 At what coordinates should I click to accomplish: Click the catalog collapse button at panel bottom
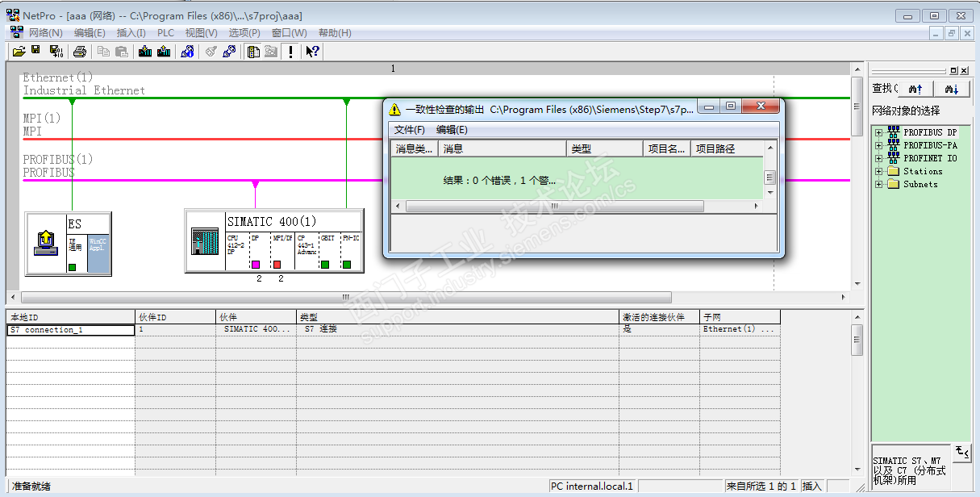click(x=962, y=452)
